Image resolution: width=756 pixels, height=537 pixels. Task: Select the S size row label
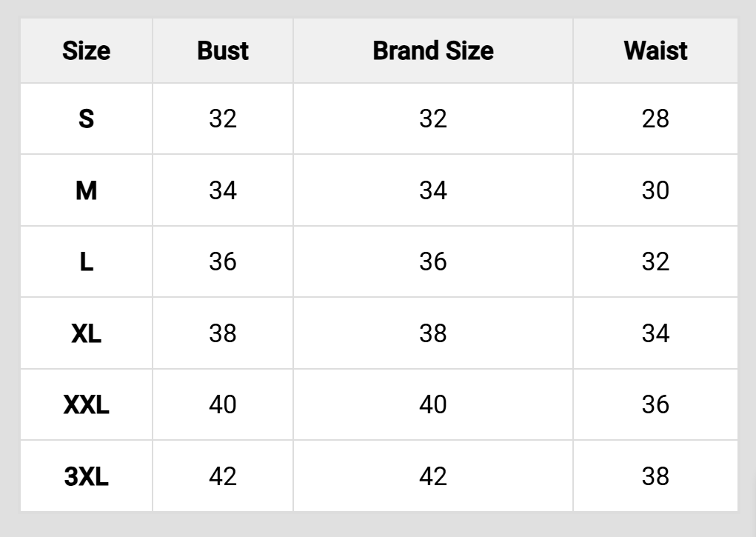point(86,119)
